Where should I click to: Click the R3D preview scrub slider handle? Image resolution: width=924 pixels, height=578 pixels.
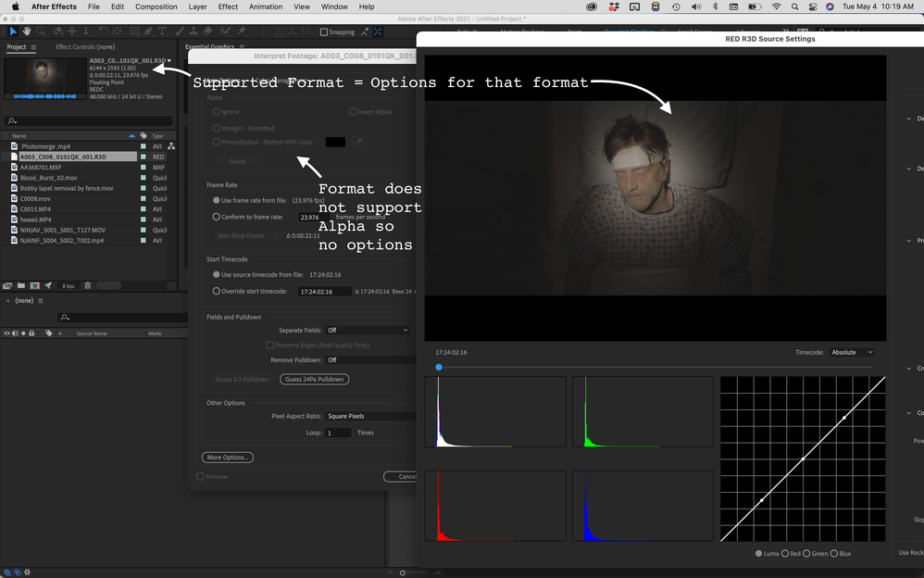[439, 367]
